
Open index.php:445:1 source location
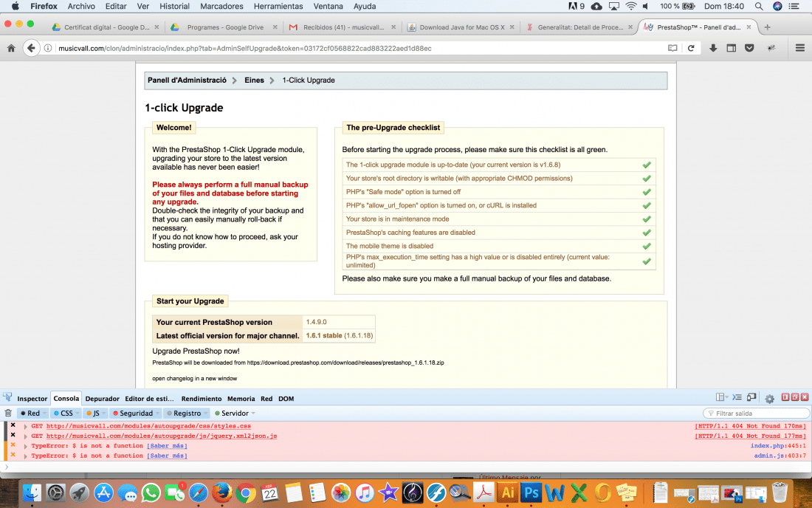tap(778, 446)
